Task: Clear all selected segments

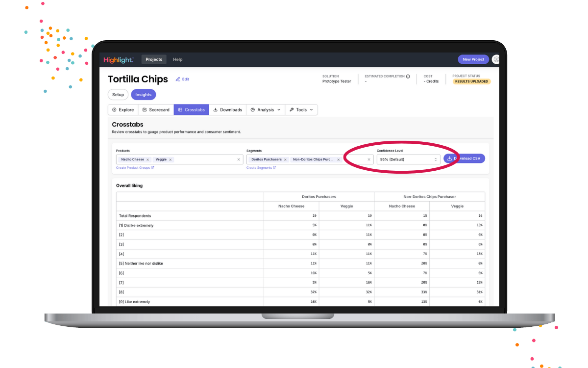Action: point(369,159)
